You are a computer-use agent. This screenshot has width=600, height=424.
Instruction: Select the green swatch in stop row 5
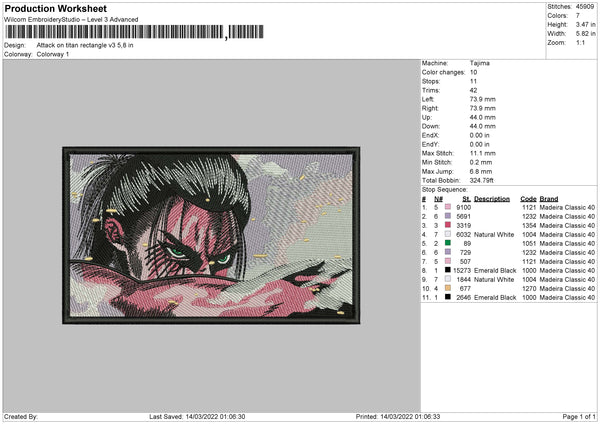(x=448, y=243)
